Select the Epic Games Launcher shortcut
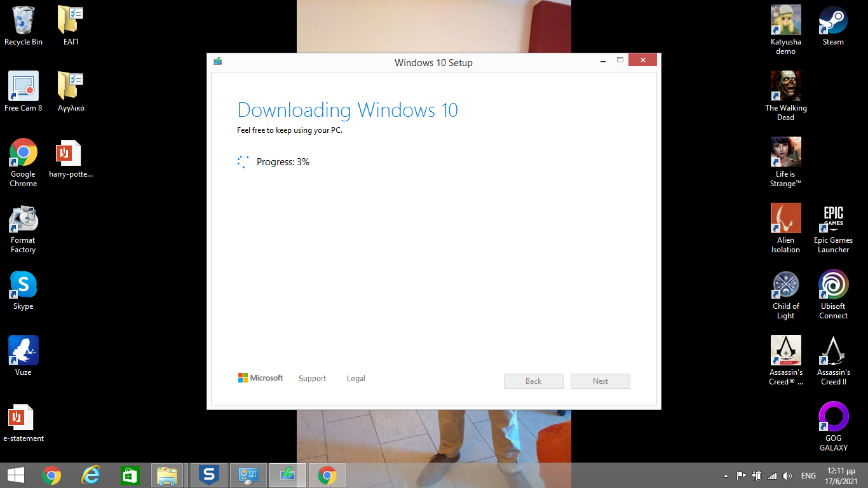Image resolution: width=868 pixels, height=488 pixels. [833, 229]
